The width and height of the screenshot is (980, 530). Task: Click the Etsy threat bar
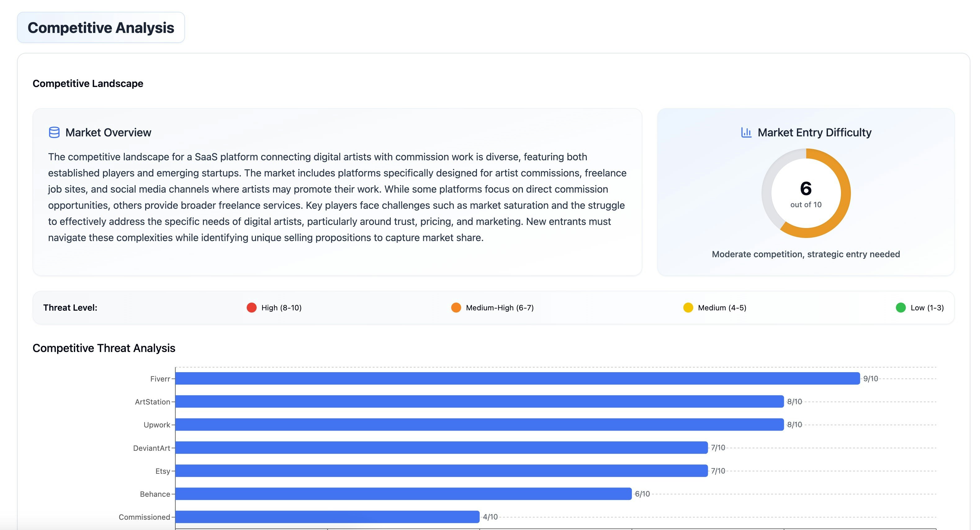pyautogui.click(x=441, y=471)
